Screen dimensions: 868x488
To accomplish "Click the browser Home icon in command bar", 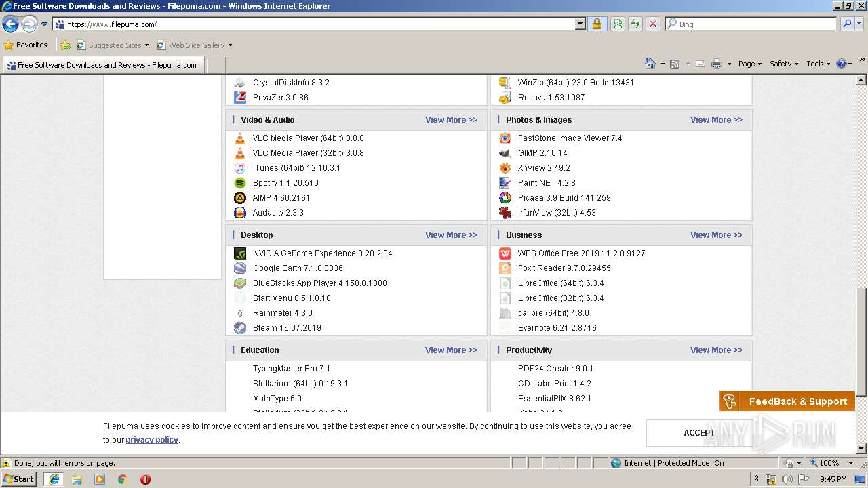I will coord(650,64).
